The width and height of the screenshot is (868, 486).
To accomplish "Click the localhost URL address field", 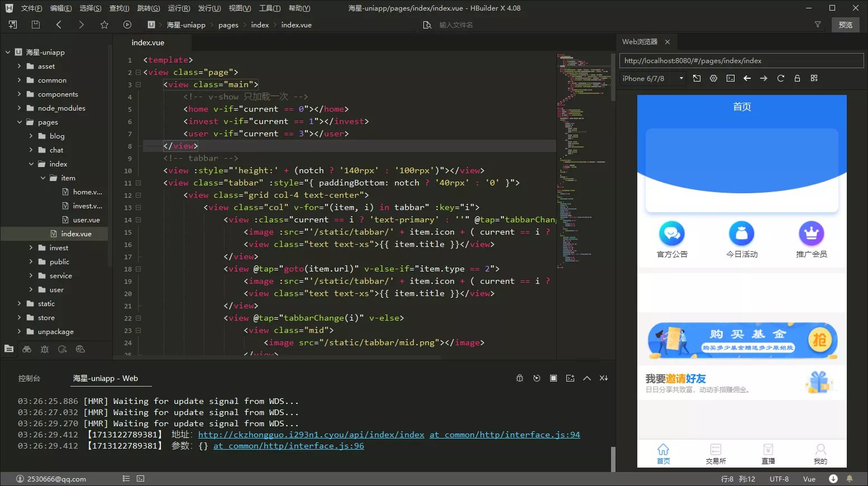I will point(741,61).
